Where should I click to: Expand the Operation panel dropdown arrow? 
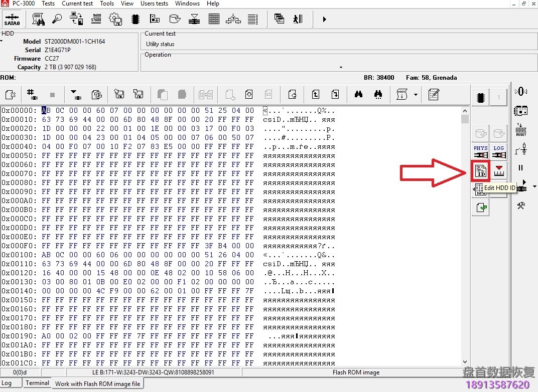point(341,67)
